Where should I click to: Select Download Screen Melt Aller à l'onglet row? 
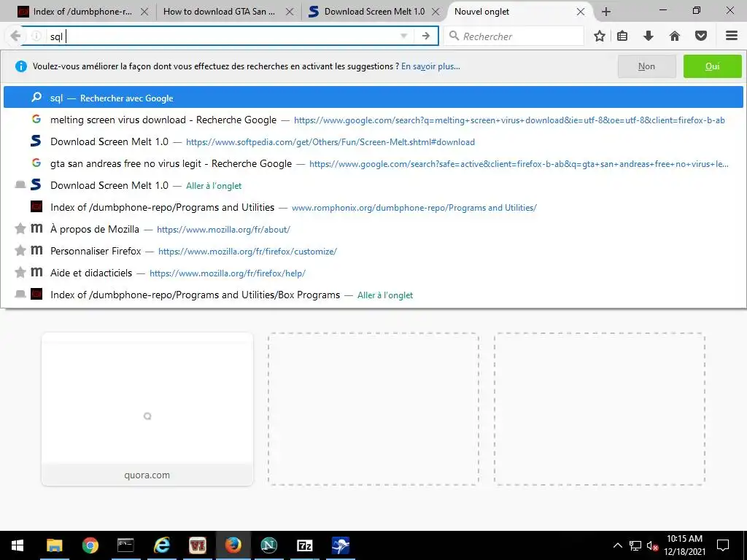(373, 185)
